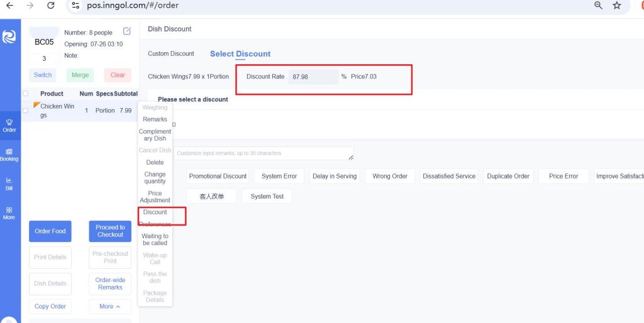Choose Discount from the dish context menu
The height and width of the screenshot is (323, 644).
(155, 212)
